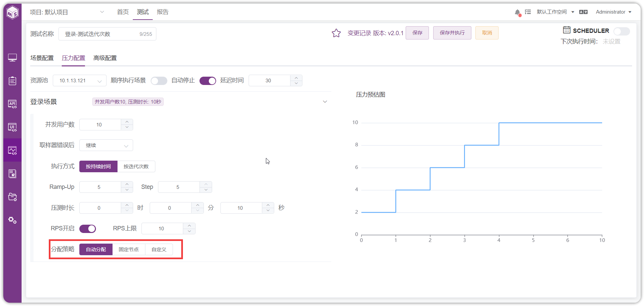The height and width of the screenshot is (306, 644).
Task: Click the language switch icon
Action: (583, 12)
